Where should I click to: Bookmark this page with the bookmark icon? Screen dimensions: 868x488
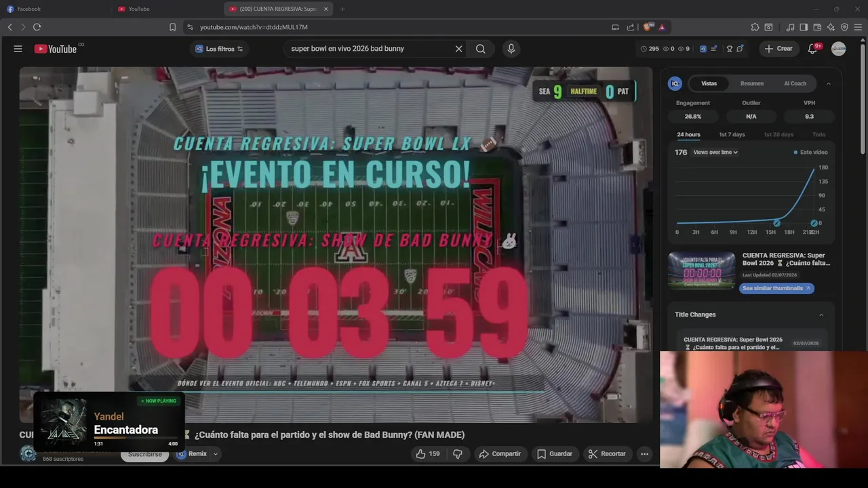click(172, 27)
